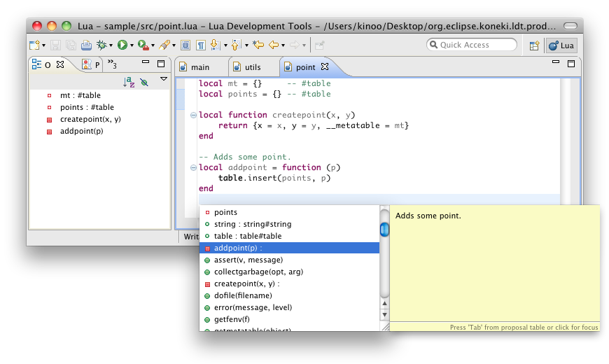This screenshot has height=364, width=609.
Task: Click the Save All icon
Action: 71,45
